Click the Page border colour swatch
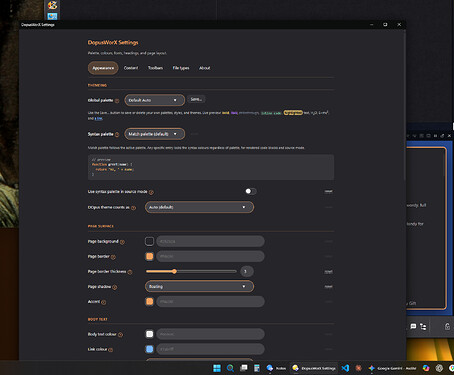This screenshot has height=375, width=454. [x=149, y=256]
